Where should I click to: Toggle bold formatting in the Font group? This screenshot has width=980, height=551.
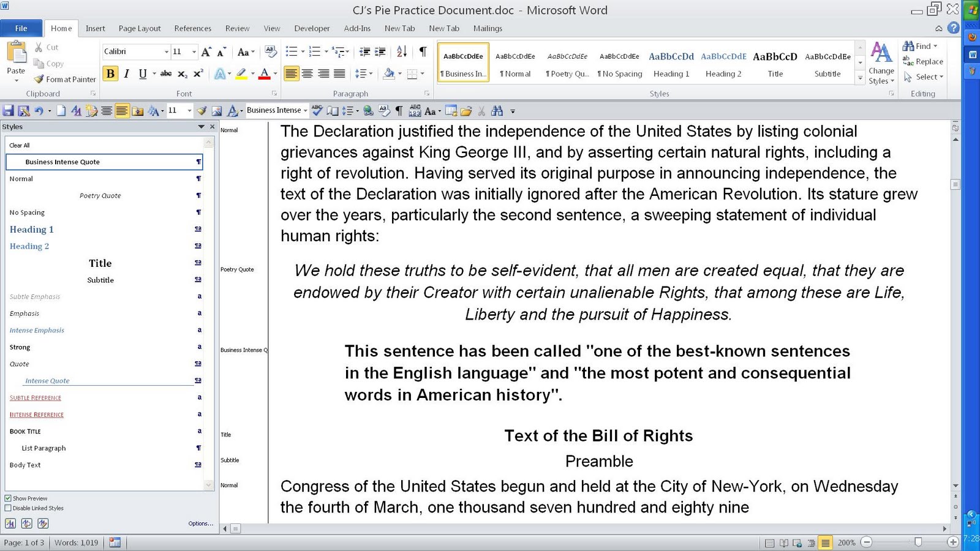click(x=110, y=73)
